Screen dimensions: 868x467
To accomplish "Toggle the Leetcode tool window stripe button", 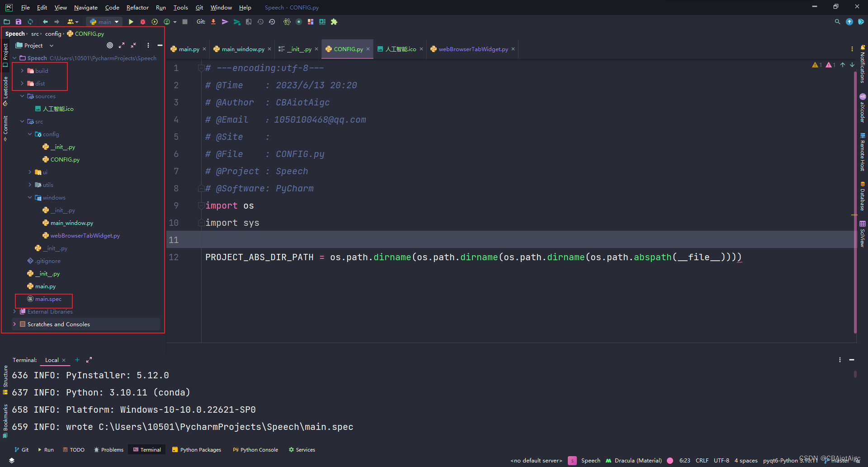I will (5, 91).
